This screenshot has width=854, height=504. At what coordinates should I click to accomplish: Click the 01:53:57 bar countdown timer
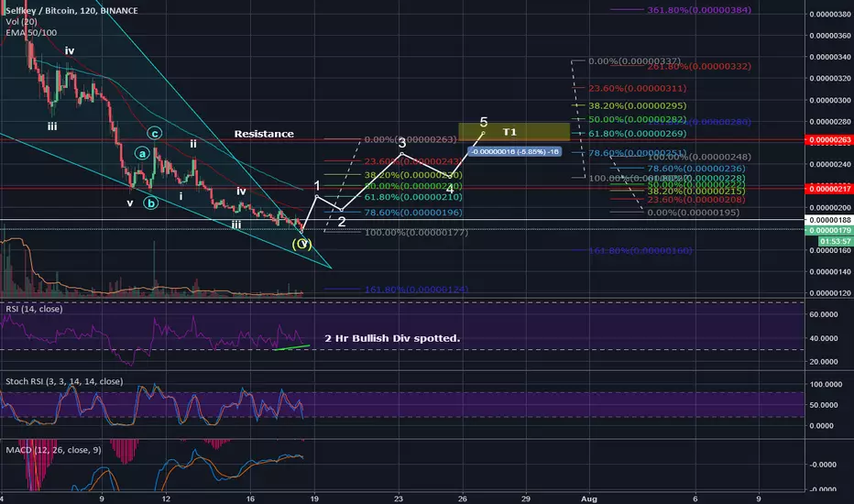[836, 241]
